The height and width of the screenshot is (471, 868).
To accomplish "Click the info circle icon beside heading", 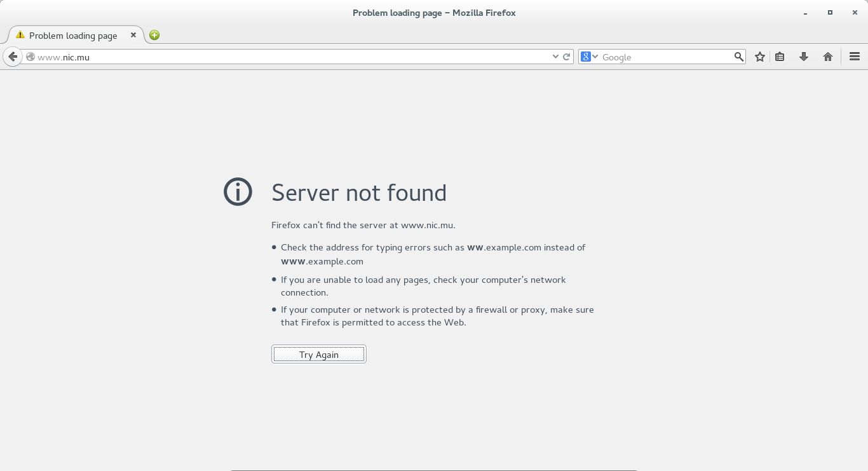I will click(x=238, y=191).
